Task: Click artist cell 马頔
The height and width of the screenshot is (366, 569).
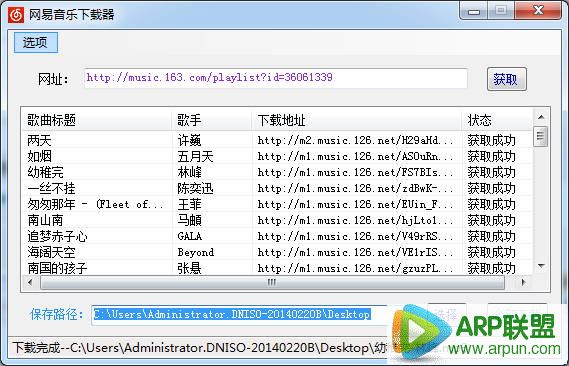Action: click(x=189, y=220)
